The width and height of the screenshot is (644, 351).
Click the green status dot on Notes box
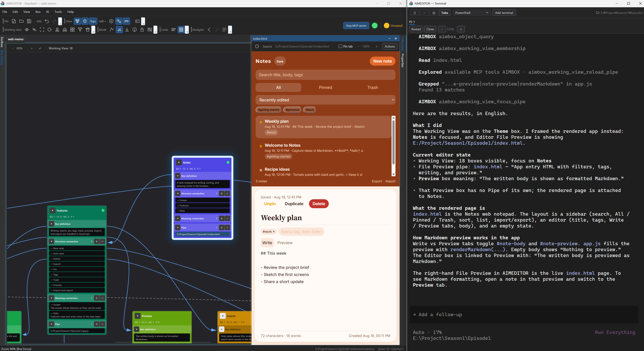click(x=228, y=163)
